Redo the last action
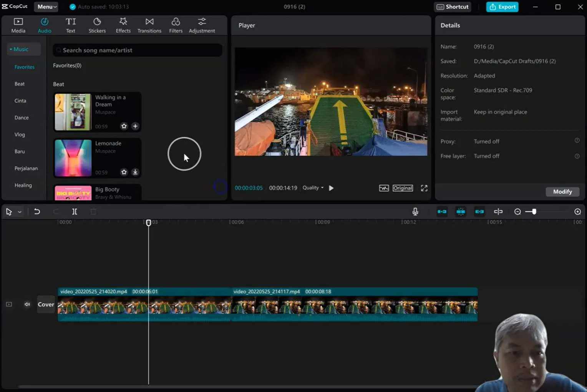Viewport: 587px width, 392px height. [56, 211]
